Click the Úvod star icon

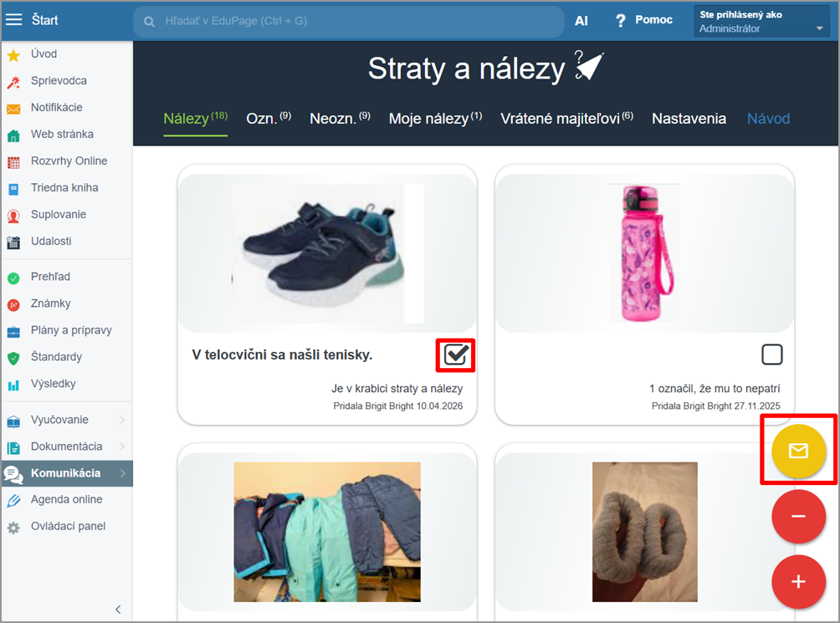13,54
